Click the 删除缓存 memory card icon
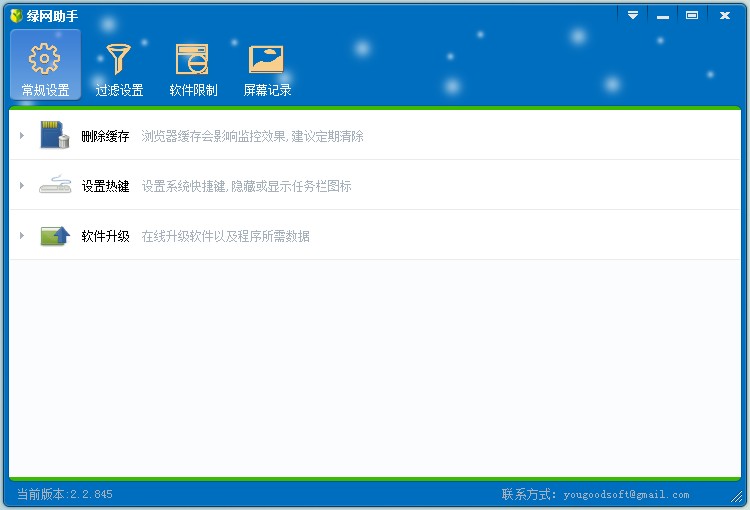 pos(55,134)
